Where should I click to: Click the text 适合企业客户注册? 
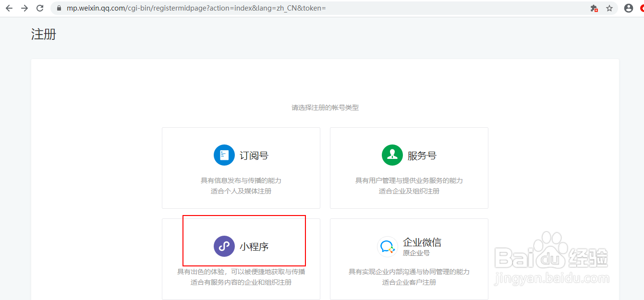pyautogui.click(x=409, y=282)
